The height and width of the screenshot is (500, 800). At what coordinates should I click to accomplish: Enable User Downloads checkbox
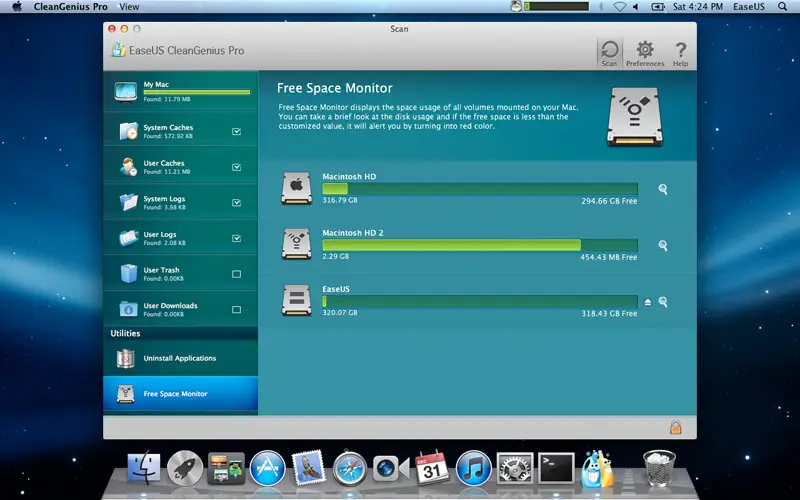click(236, 309)
